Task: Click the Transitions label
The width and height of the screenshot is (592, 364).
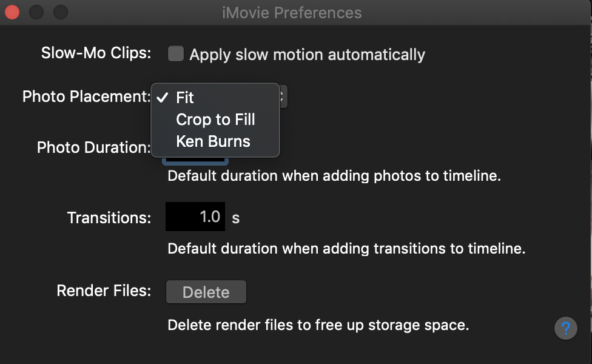Action: [109, 218]
